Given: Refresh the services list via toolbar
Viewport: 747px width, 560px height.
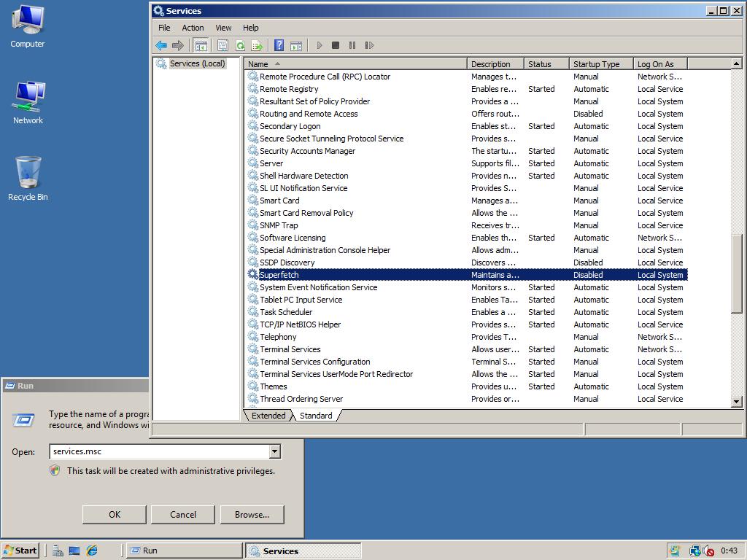Looking at the screenshot, I should (x=240, y=46).
